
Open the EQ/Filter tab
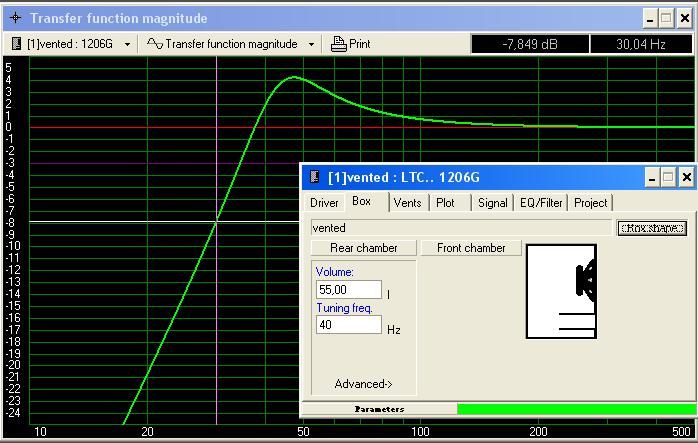541,202
